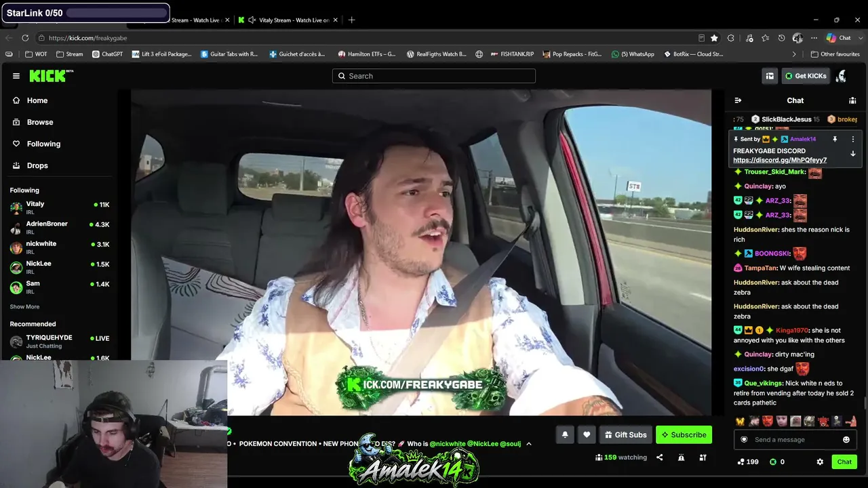Toggle follow heart button
The width and height of the screenshot is (868, 488).
tap(587, 435)
